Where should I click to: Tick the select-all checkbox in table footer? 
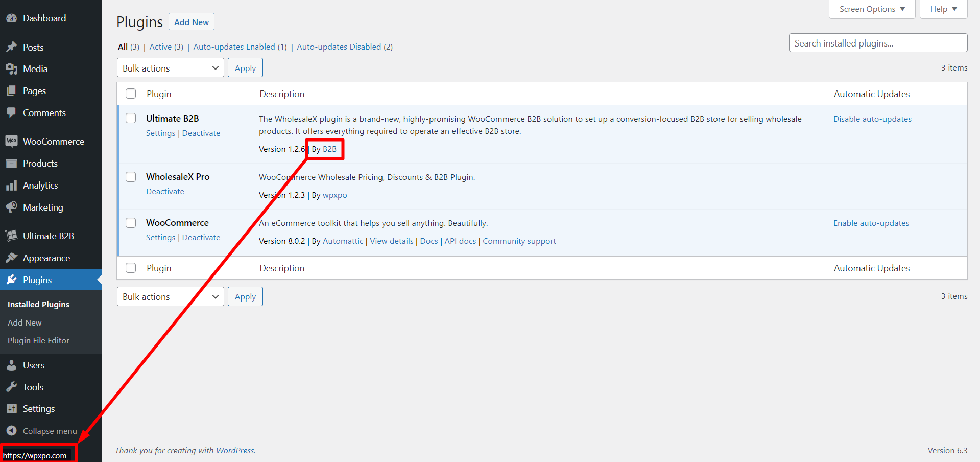(x=131, y=268)
